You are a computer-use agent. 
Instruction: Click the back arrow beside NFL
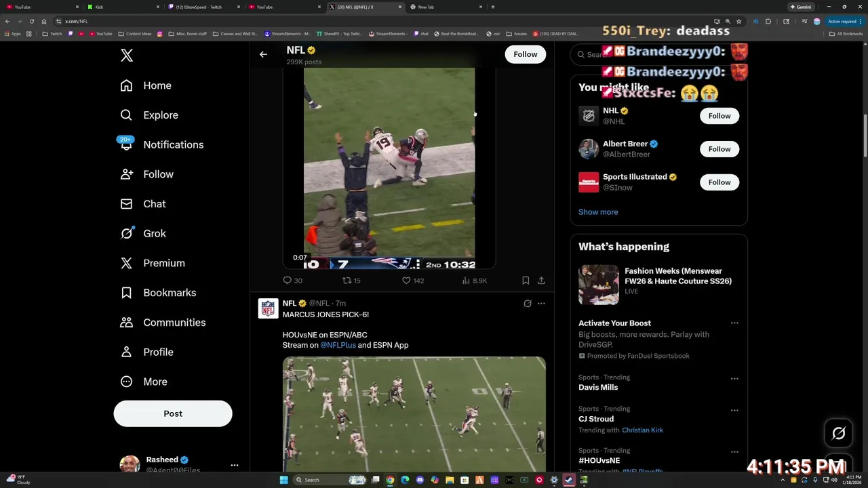(263, 54)
